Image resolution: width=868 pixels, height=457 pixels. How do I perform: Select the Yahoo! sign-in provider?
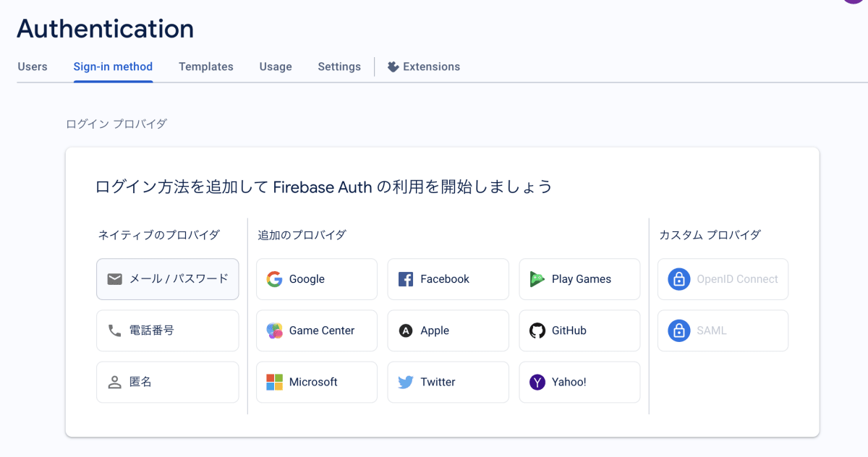tap(579, 382)
